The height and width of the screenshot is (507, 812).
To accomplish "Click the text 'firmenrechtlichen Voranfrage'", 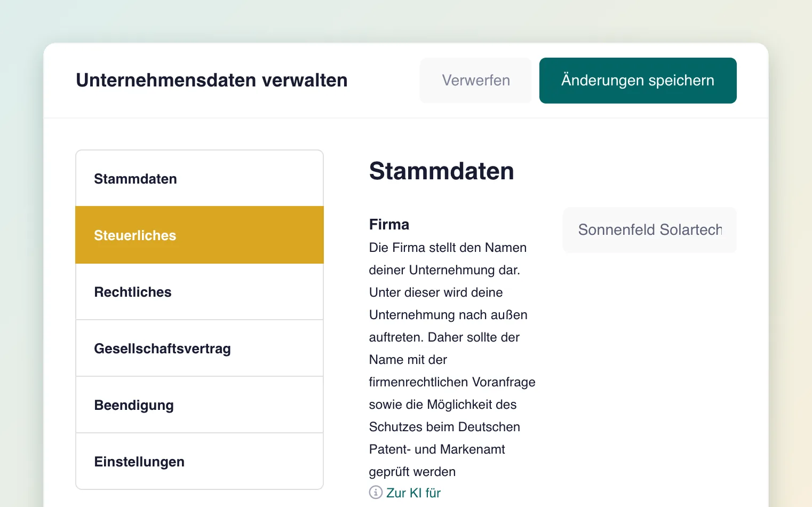I will coord(452,382).
